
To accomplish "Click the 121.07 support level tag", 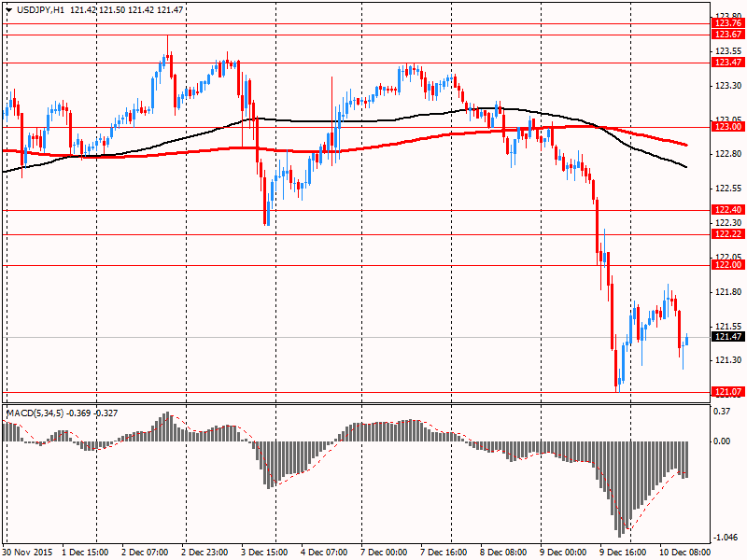I will point(727,392).
